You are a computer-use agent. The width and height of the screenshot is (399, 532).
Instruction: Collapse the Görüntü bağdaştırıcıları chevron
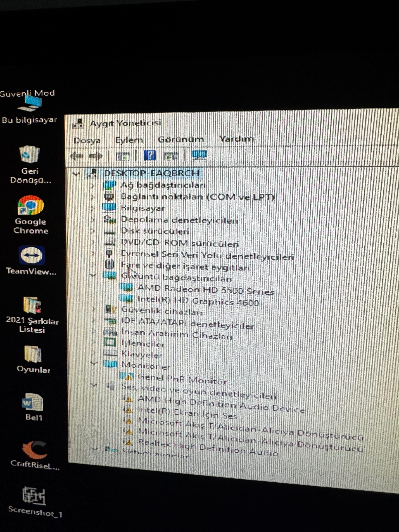point(93,275)
